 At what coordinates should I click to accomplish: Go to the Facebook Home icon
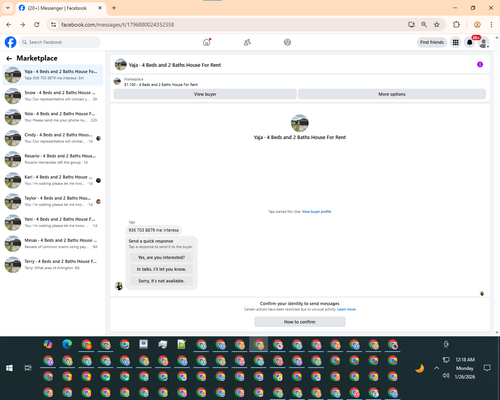pyautogui.click(x=207, y=42)
